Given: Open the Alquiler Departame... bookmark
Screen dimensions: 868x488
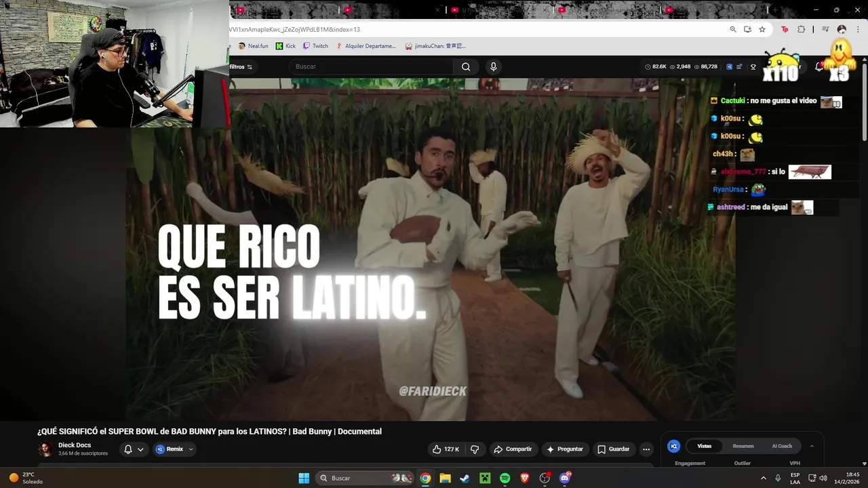Looking at the screenshot, I should [x=366, y=46].
